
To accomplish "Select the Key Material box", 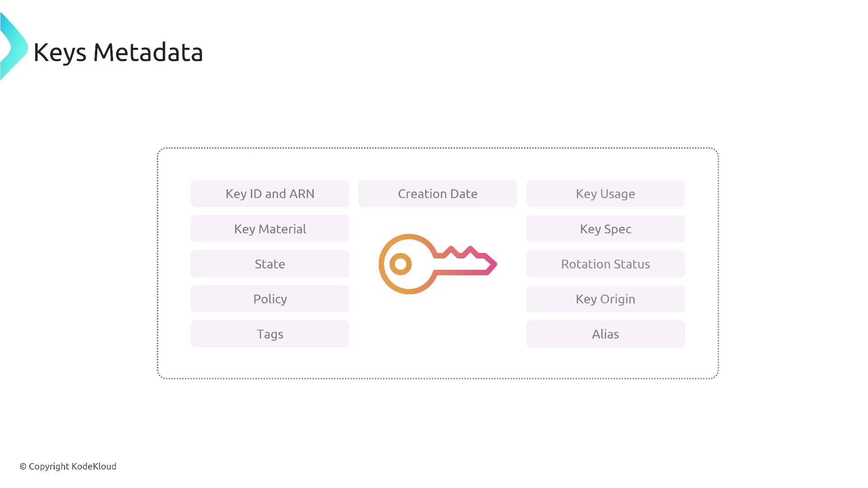I will pos(270,229).
